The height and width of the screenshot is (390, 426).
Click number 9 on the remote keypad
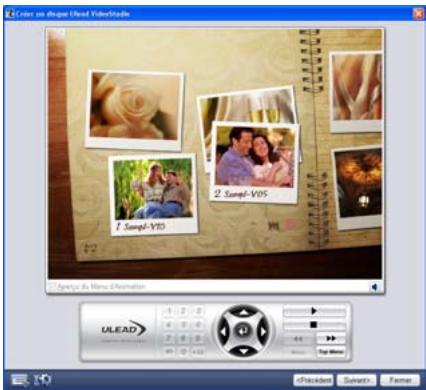click(198, 338)
